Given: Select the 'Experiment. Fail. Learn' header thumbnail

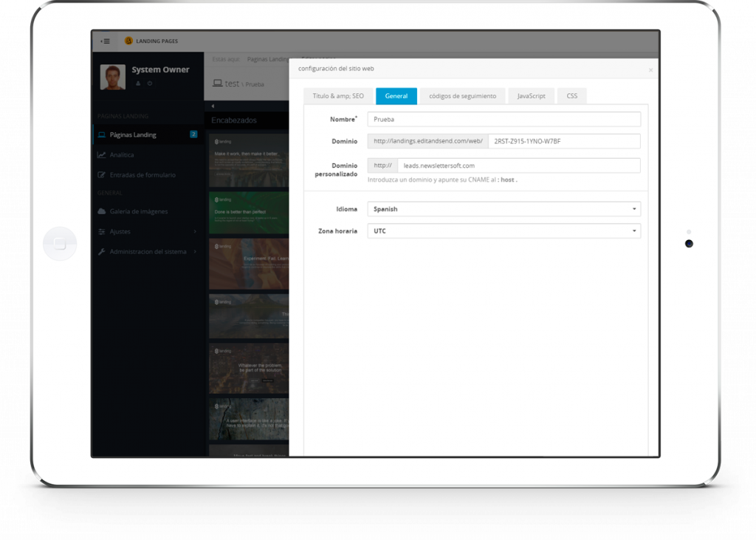Looking at the screenshot, I should 249,264.
